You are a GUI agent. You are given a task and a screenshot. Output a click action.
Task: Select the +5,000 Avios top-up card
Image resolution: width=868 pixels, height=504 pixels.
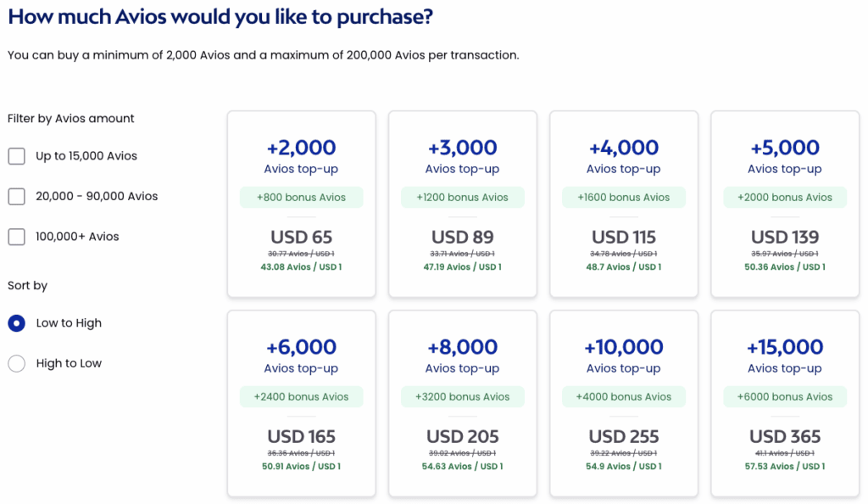(784, 157)
